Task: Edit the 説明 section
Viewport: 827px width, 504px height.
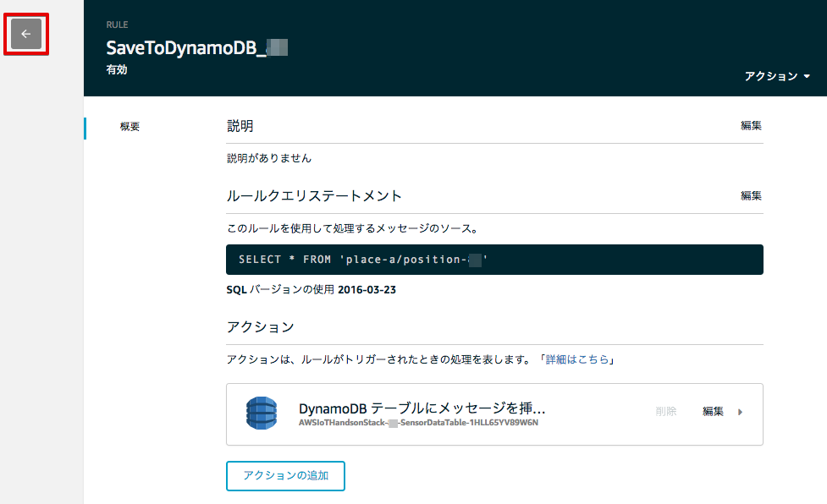Action: [x=751, y=125]
